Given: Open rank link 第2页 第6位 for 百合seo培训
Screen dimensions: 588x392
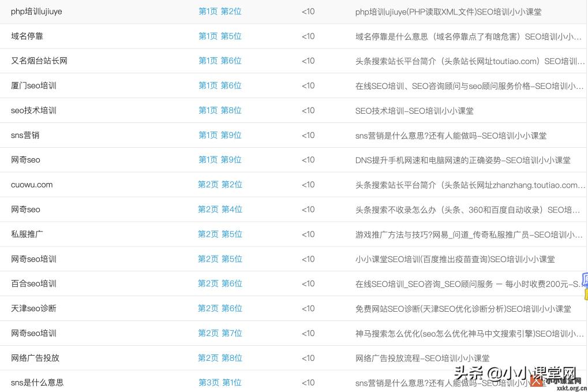Looking at the screenshot, I should point(220,283).
